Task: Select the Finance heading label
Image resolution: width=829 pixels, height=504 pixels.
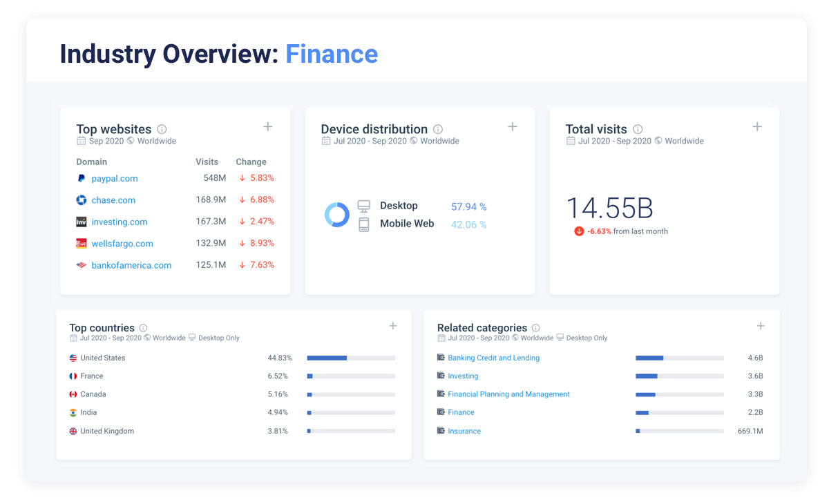Action: [332, 54]
